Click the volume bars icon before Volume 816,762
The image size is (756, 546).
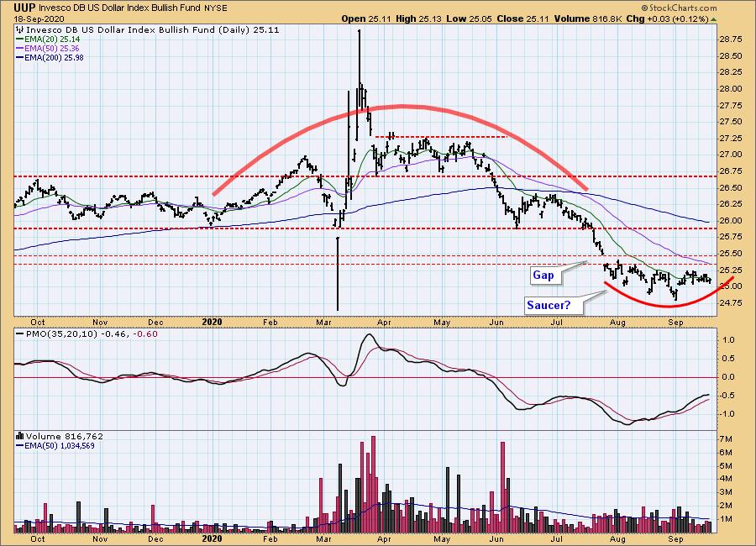[x=20, y=436]
